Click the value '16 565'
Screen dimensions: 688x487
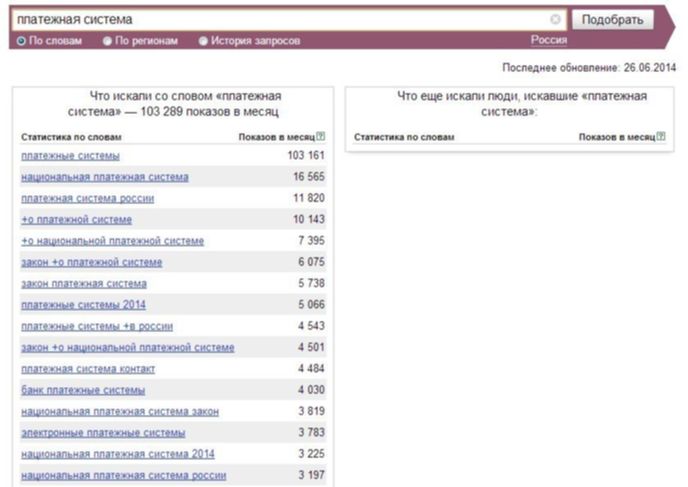[x=309, y=176]
